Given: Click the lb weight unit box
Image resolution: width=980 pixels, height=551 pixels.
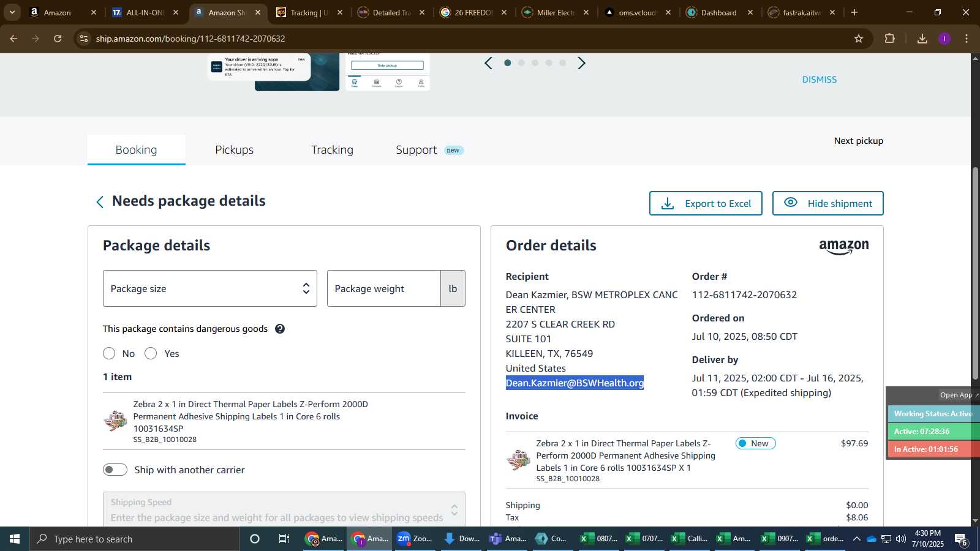Looking at the screenshot, I should (x=453, y=288).
